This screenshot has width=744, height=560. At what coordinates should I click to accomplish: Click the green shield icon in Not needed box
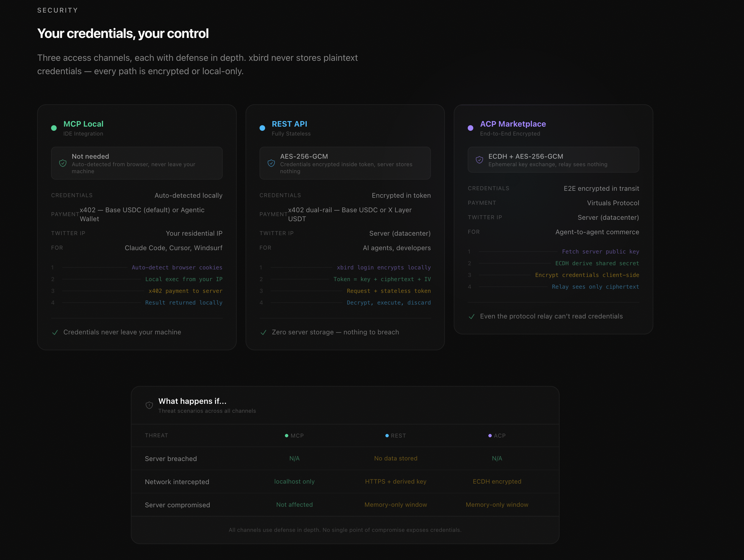63,163
